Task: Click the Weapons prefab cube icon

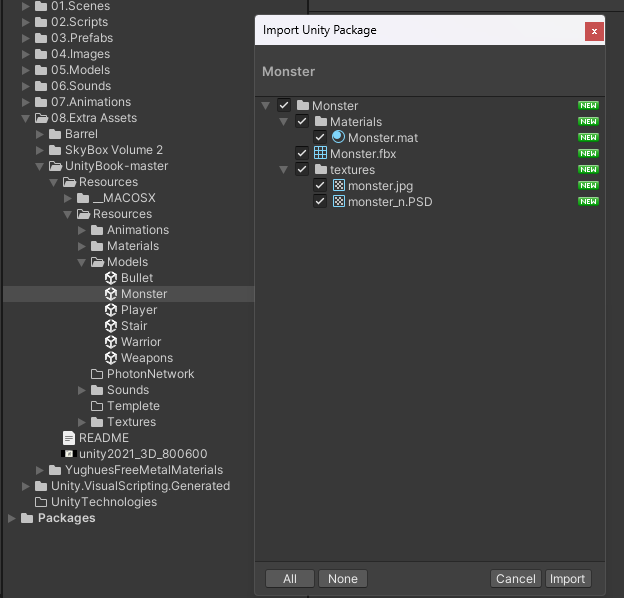Action: click(111, 358)
